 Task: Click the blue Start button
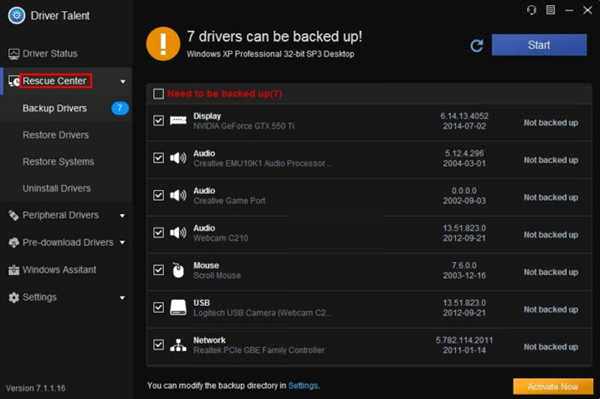pos(539,45)
